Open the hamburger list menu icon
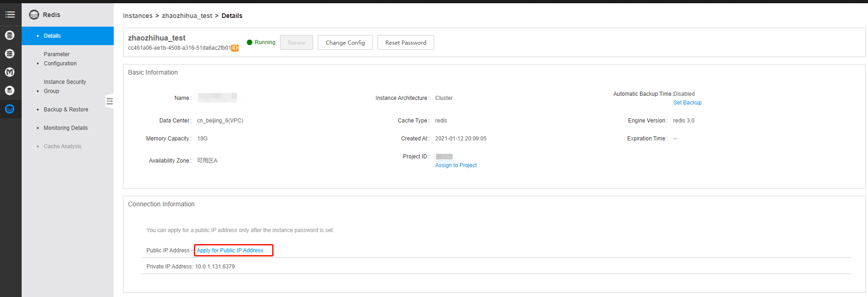This screenshot has width=868, height=297. point(10,15)
